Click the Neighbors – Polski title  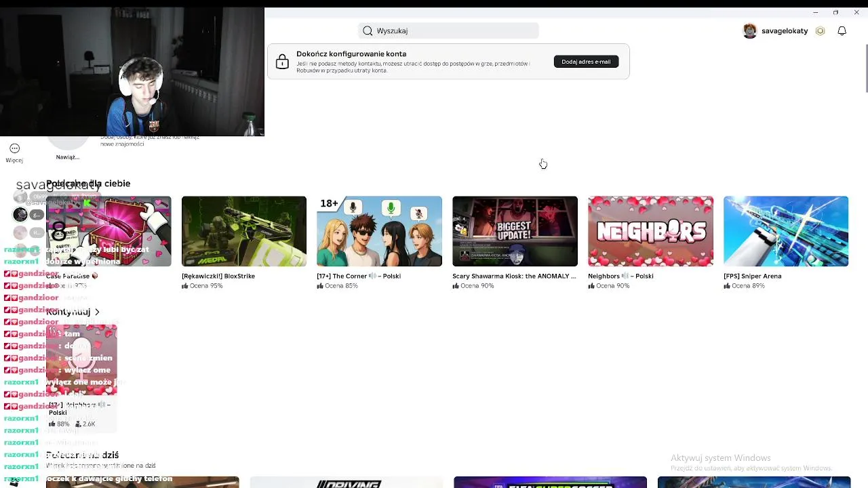[x=620, y=276]
